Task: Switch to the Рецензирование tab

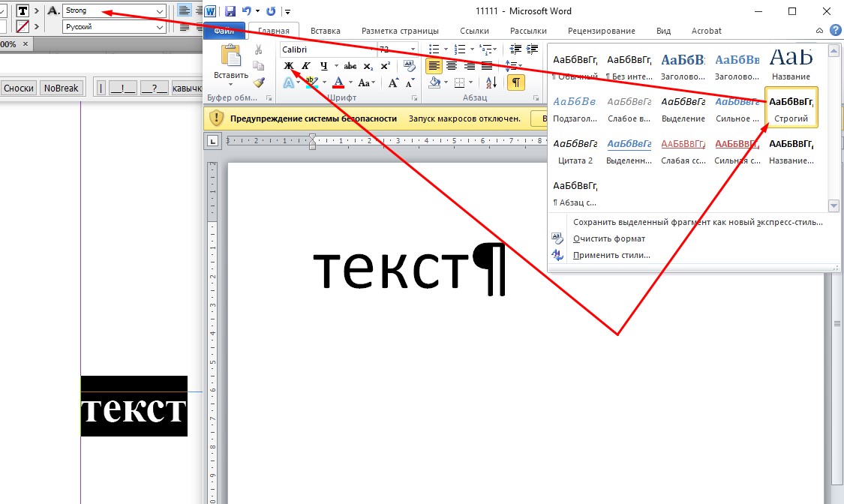Action: tap(601, 31)
